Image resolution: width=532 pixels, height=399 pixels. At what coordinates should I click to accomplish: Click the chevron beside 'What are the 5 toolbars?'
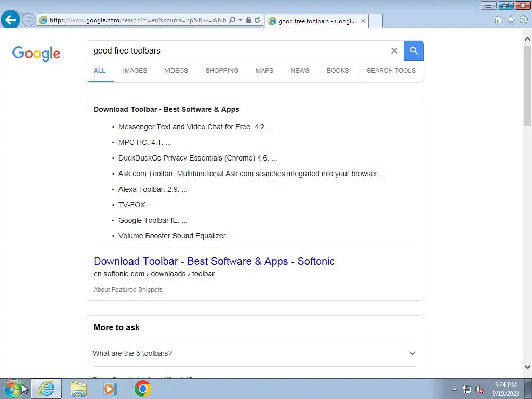[412, 353]
